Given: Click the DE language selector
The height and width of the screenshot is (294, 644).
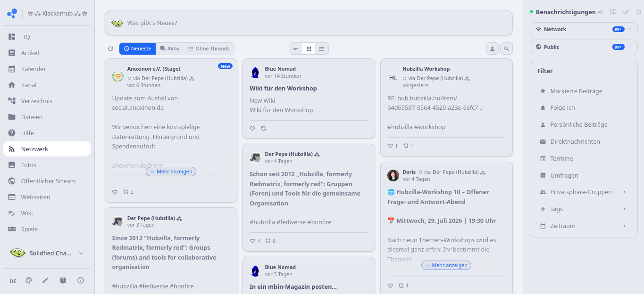Looking at the screenshot, I should (13, 281).
